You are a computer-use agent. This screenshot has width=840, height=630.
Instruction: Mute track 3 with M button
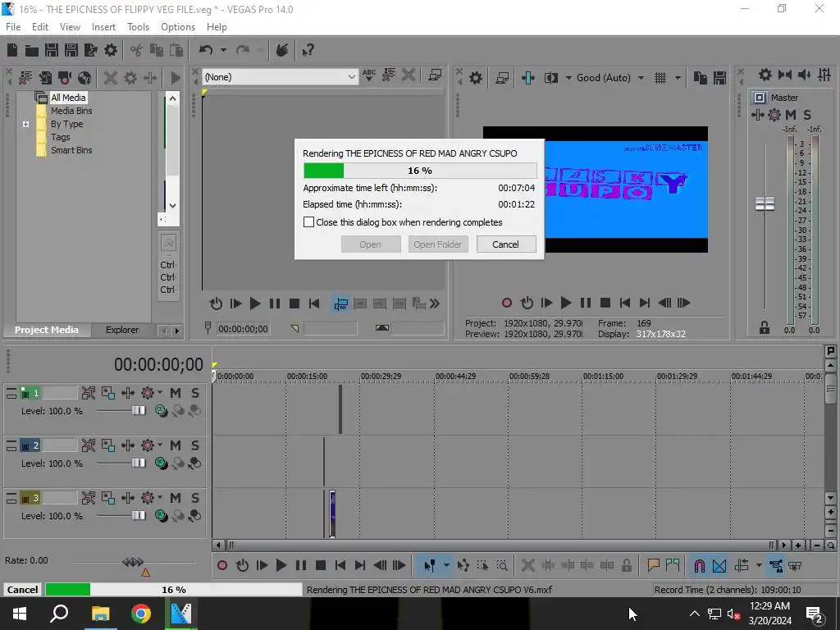coord(176,498)
